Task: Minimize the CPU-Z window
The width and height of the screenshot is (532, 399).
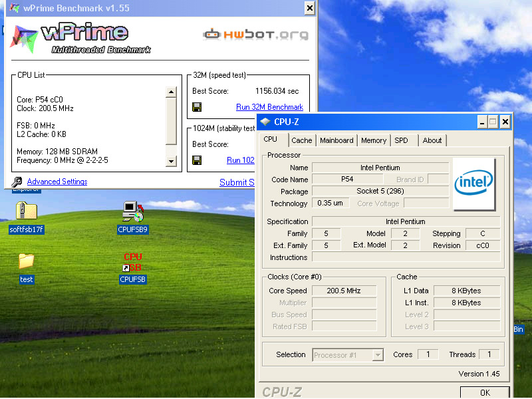Action: [x=482, y=122]
